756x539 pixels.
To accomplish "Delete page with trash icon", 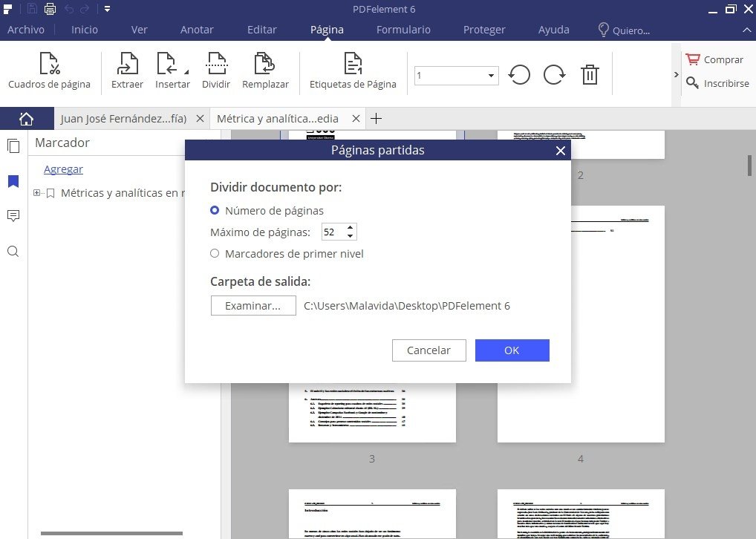I will click(590, 75).
